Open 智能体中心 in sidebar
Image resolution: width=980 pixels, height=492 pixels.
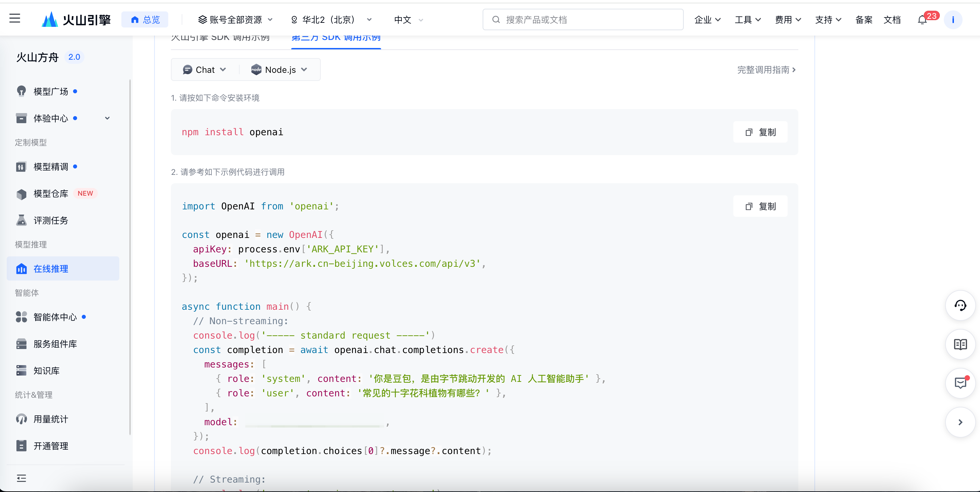(55, 317)
